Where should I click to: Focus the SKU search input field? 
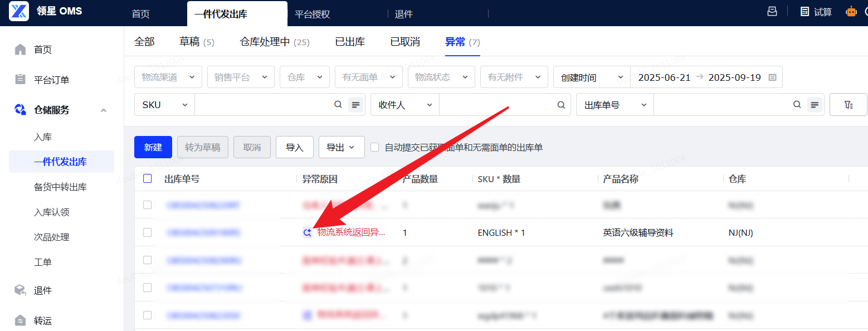[263, 105]
